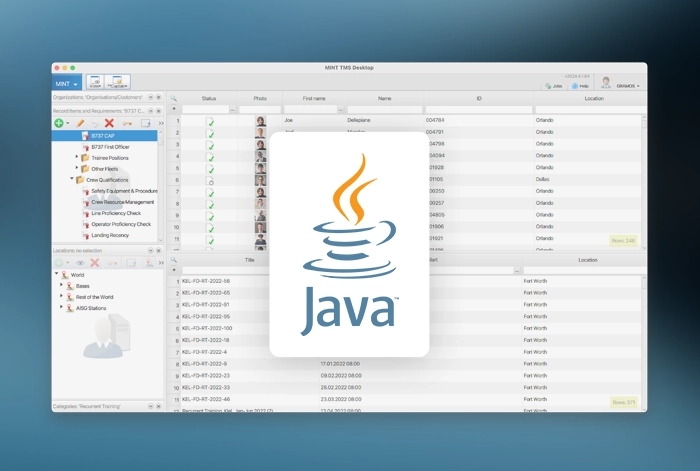Sort by the Status column header
Screen dimensions: 700x471
pos(208,98)
